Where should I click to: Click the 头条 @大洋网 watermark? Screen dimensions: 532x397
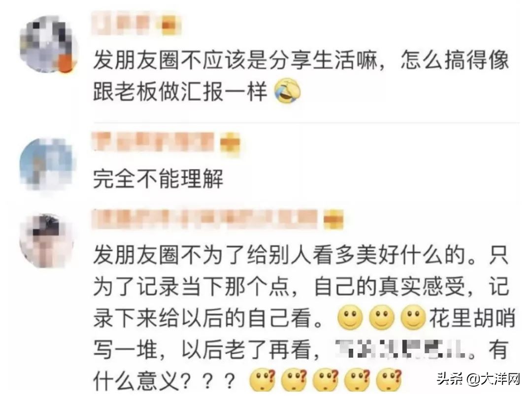click(478, 378)
